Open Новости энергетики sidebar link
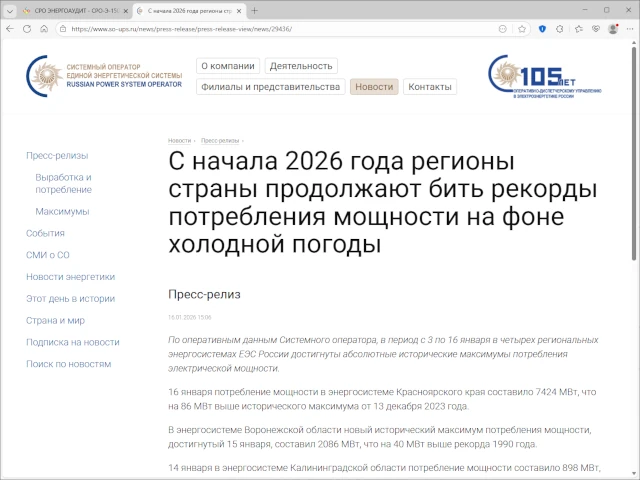The height and width of the screenshot is (480, 640). pyautogui.click(x=71, y=277)
